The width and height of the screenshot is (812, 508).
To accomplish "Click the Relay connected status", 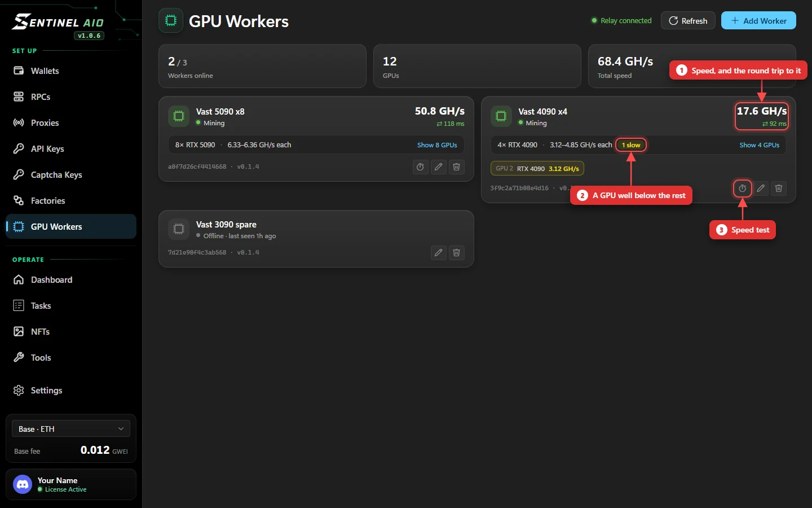I will pos(621,21).
